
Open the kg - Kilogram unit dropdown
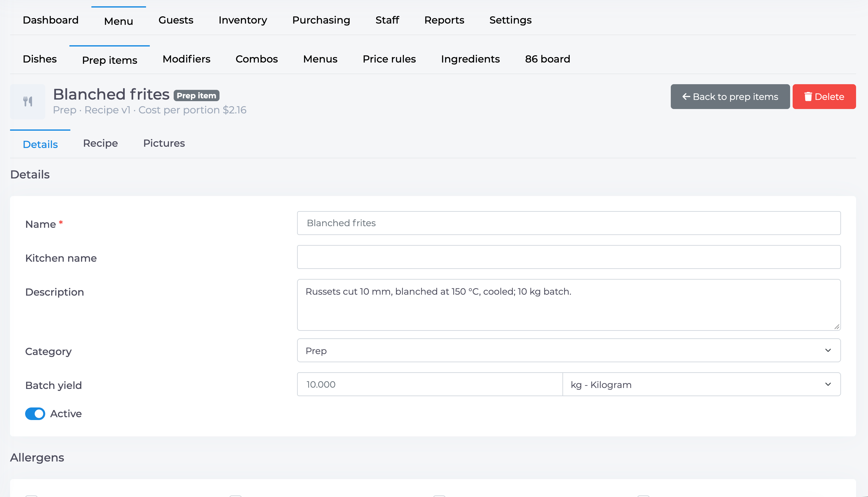pos(701,384)
